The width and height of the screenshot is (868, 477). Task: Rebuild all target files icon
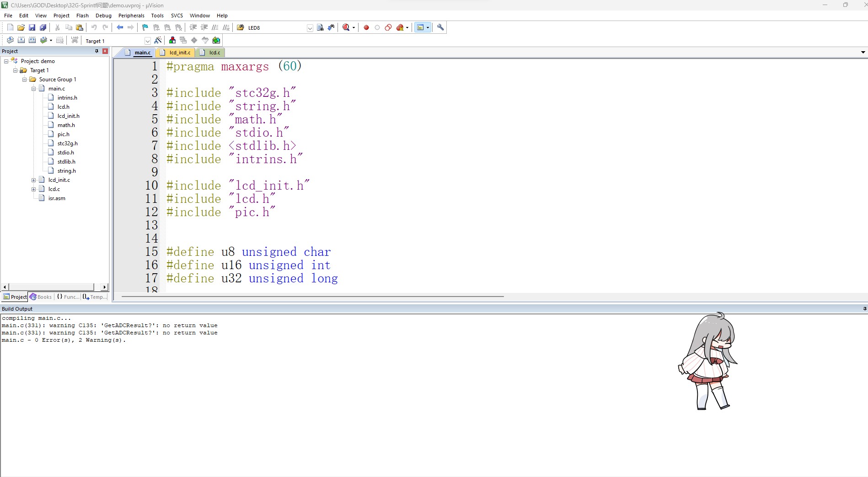pos(32,40)
